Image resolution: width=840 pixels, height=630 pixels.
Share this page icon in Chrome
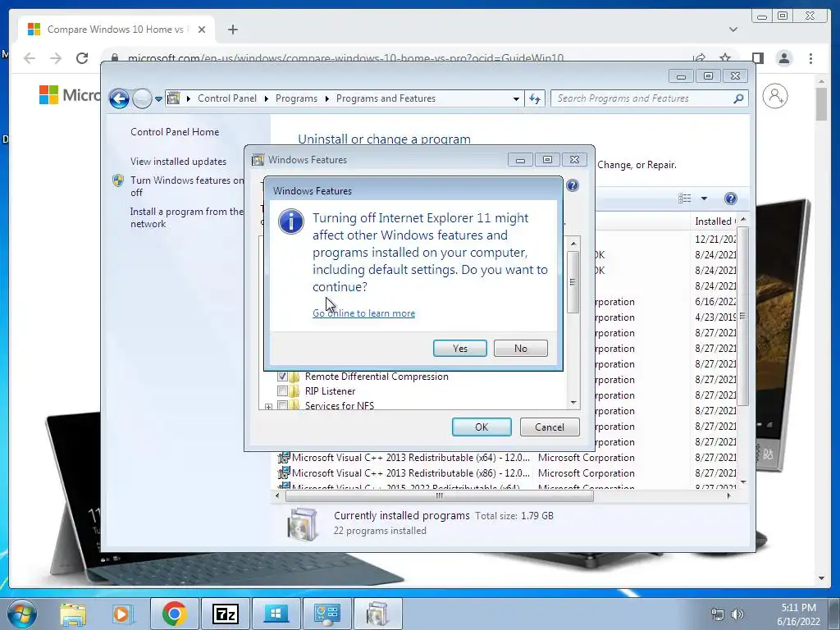click(x=699, y=58)
